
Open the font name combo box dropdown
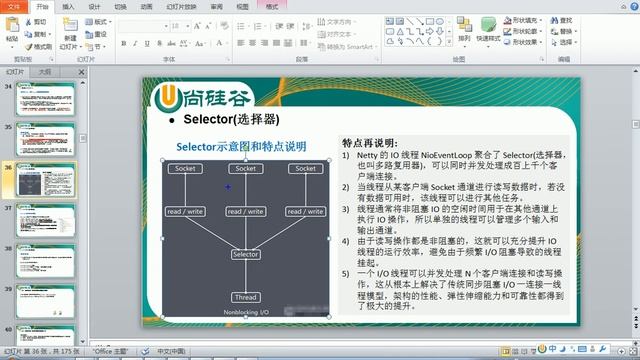click(166, 26)
